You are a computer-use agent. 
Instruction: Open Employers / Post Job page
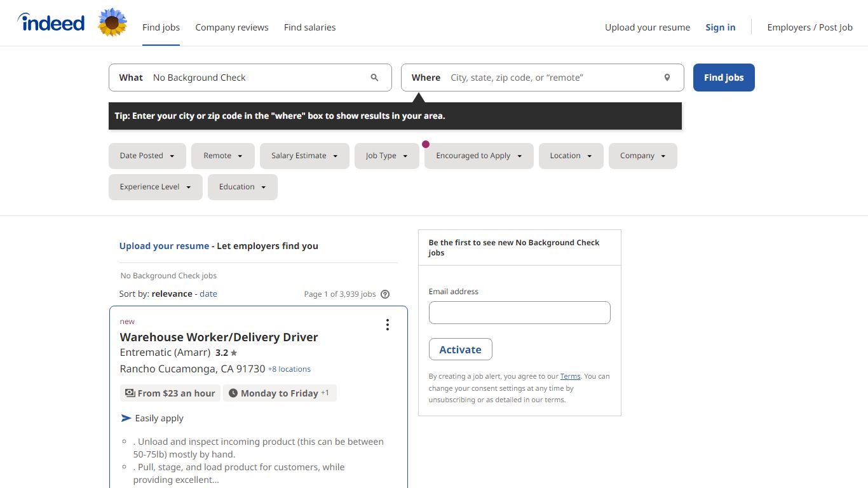tap(810, 27)
